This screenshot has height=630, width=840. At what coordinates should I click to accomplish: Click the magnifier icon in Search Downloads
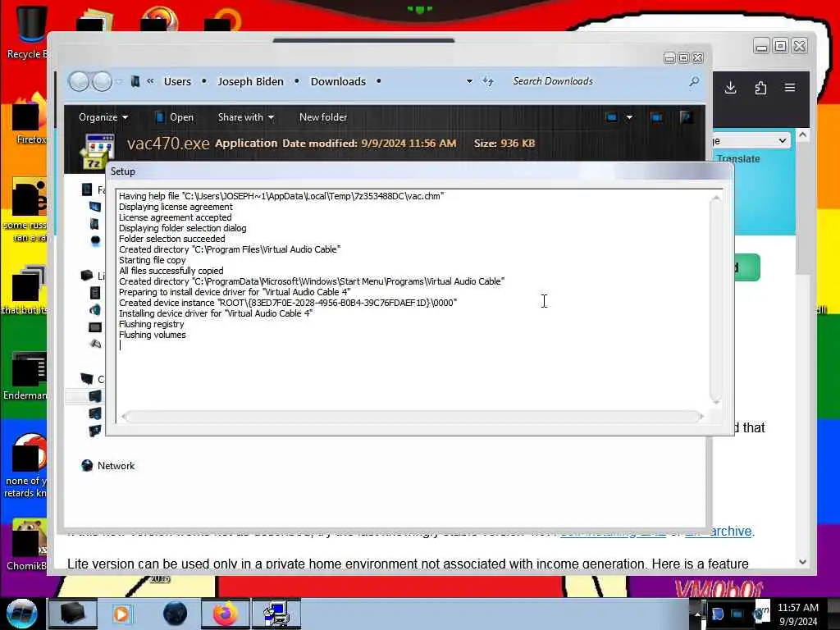click(x=694, y=81)
